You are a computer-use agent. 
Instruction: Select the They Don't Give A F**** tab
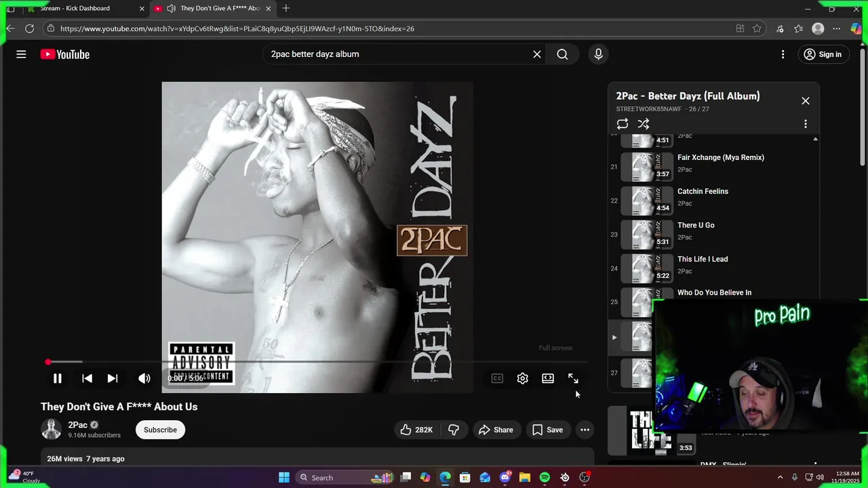214,8
